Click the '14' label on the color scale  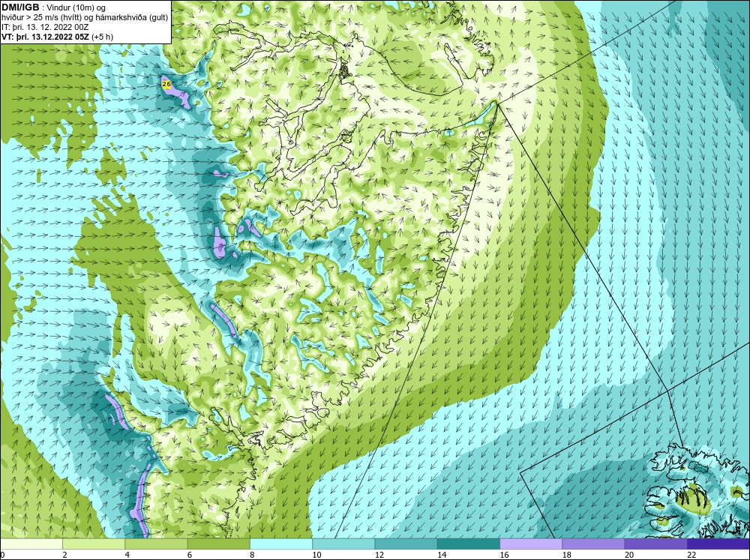[442, 555]
